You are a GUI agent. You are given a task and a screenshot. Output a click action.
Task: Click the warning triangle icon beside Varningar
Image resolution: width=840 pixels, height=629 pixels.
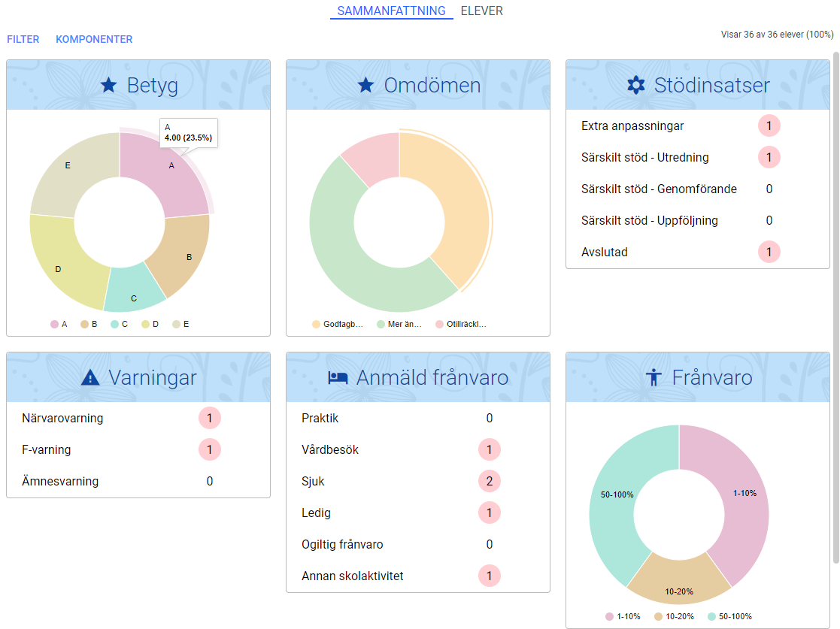pyautogui.click(x=90, y=377)
